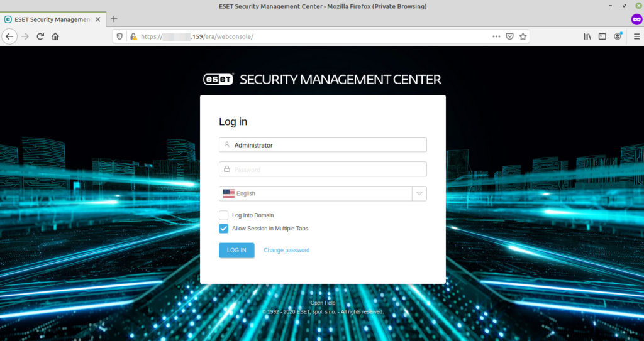Open the Firefox Home page icon

click(55, 36)
